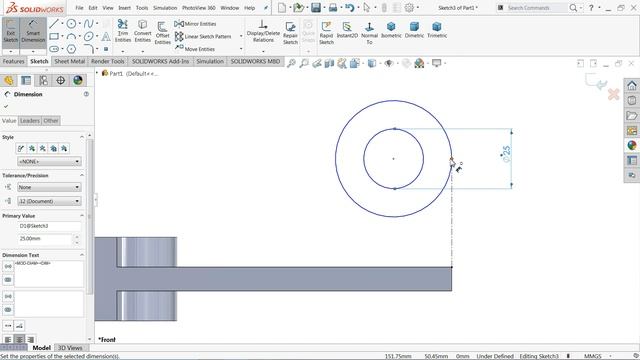Click Linear Sketch Pattern
The width and height of the screenshot is (640, 360).
point(203,36)
